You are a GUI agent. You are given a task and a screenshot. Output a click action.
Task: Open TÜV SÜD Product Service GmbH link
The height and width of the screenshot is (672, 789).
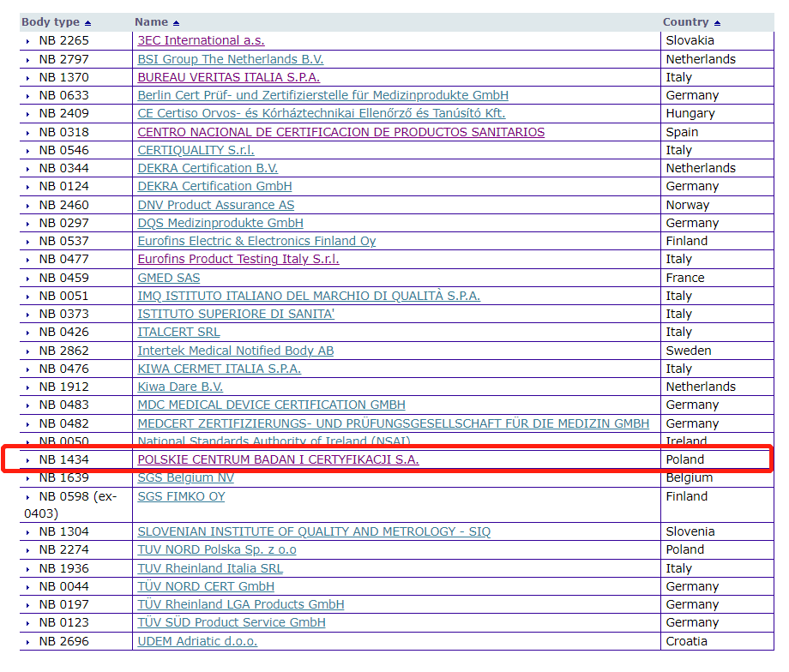click(x=232, y=622)
